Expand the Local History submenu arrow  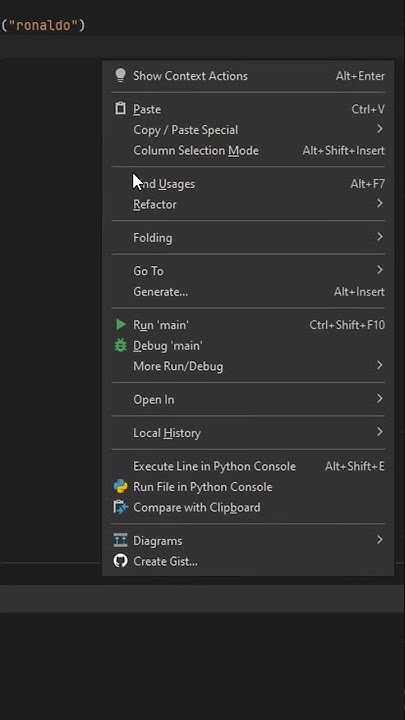380,432
